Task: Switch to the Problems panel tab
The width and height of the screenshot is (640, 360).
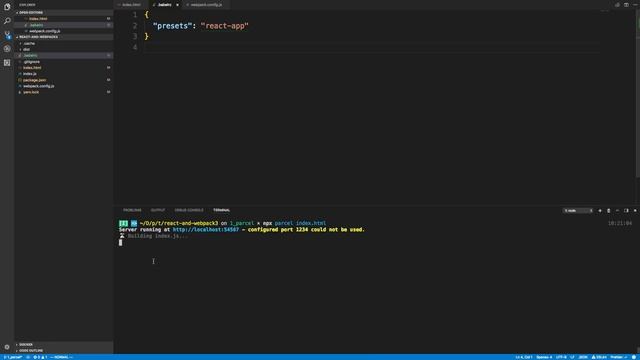Action: (132, 210)
